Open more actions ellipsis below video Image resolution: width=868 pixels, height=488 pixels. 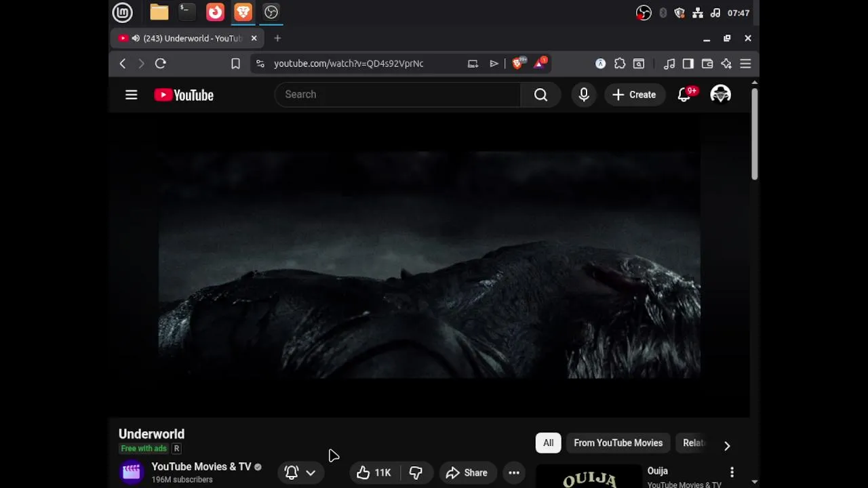click(x=514, y=473)
